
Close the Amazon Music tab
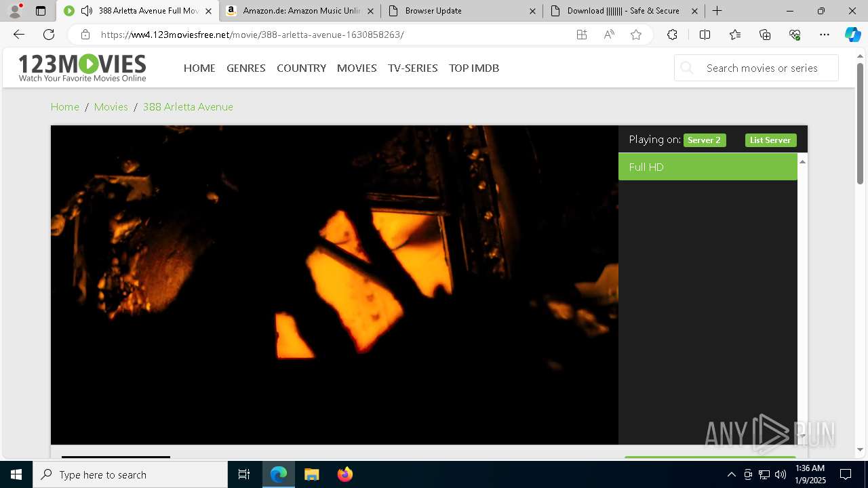[x=370, y=11]
